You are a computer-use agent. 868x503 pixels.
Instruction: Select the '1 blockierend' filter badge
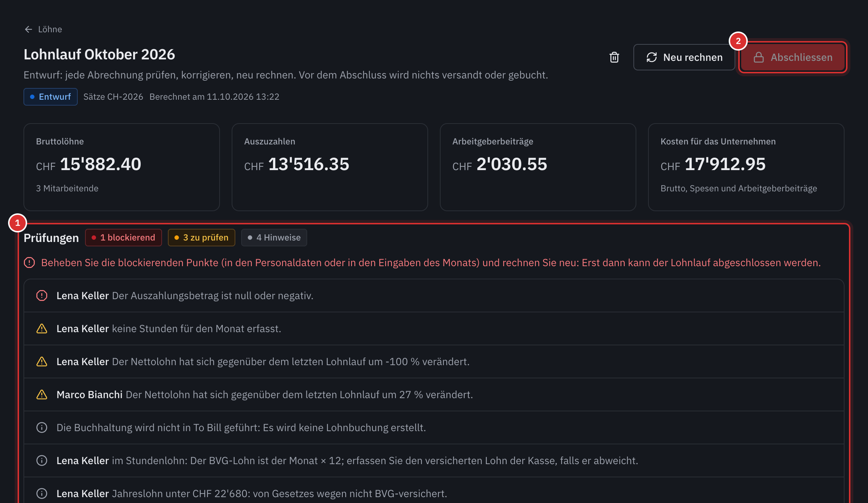pos(124,238)
